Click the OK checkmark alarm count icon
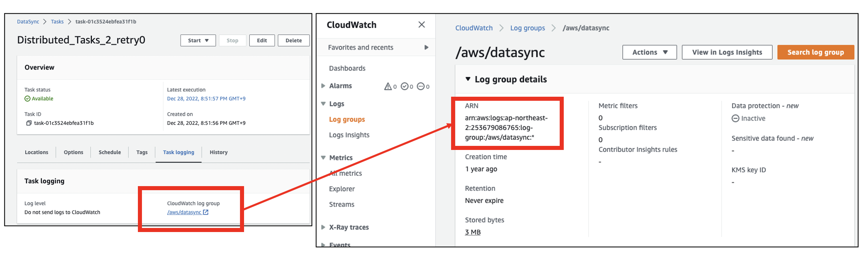The height and width of the screenshot is (256, 868). [405, 86]
